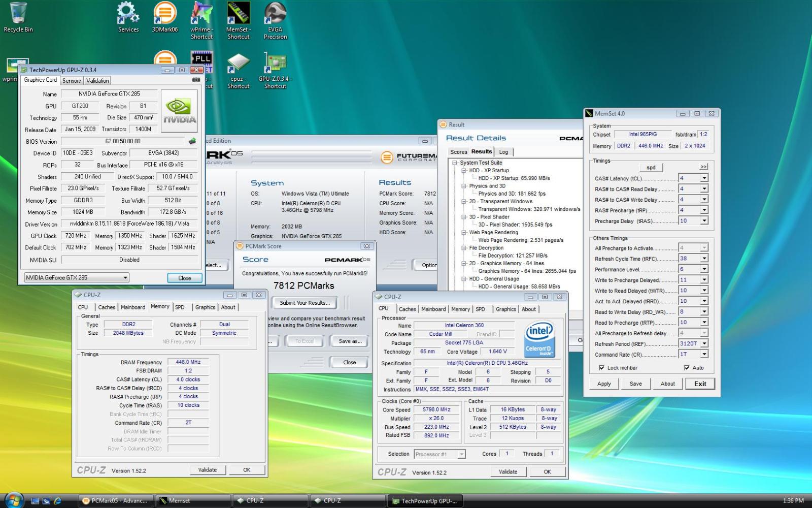812x508 pixels.
Task: Click the system tray clock 1:36 PM
Action: [793, 501]
